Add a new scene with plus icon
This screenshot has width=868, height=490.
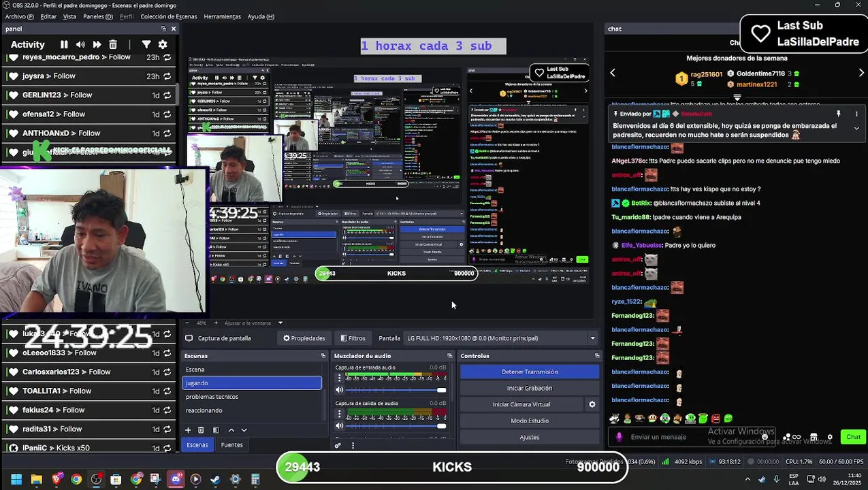pyautogui.click(x=188, y=430)
